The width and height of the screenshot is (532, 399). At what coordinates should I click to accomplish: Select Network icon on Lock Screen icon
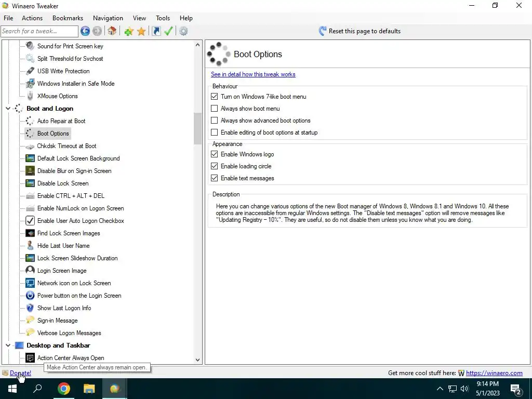click(30, 283)
